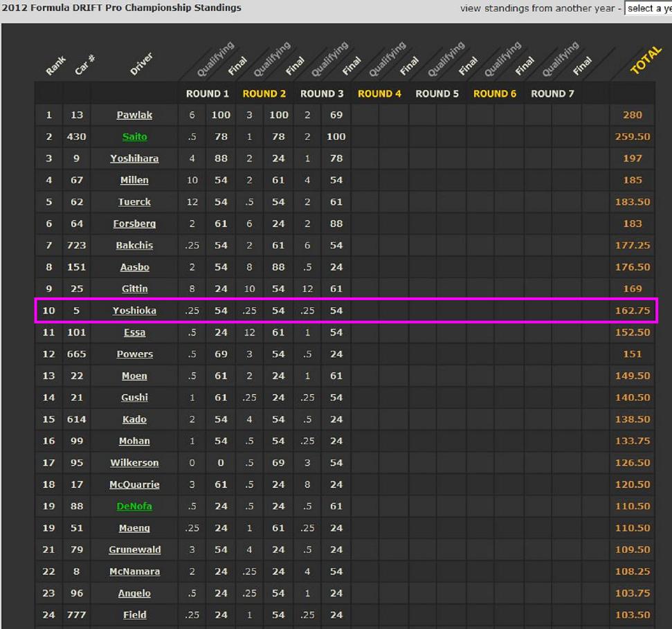The width and height of the screenshot is (672, 629).
Task: Open the Essa driver link
Action: (x=134, y=333)
